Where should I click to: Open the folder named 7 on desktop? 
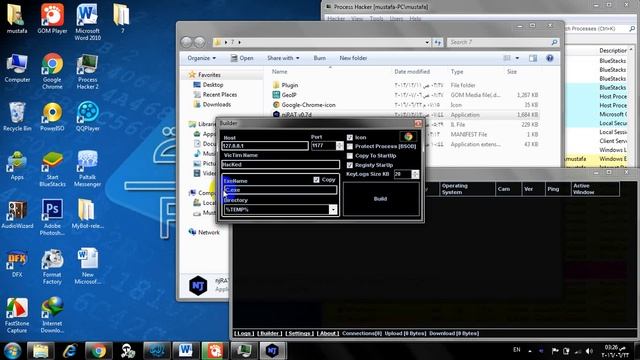(x=122, y=18)
